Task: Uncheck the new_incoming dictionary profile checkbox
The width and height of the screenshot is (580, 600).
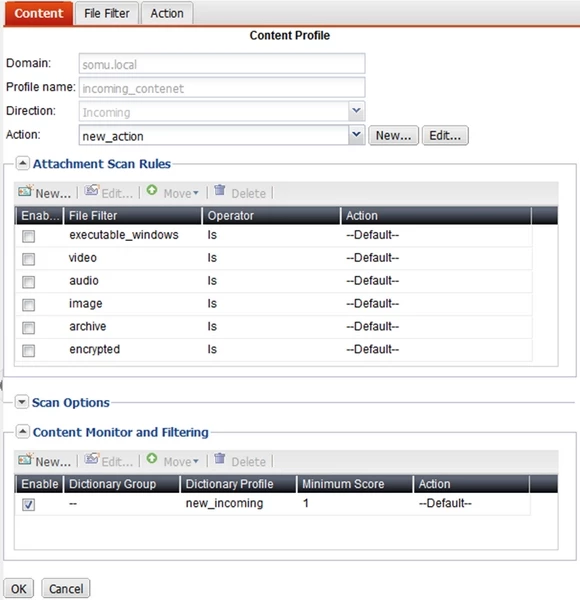Action: pos(28,504)
